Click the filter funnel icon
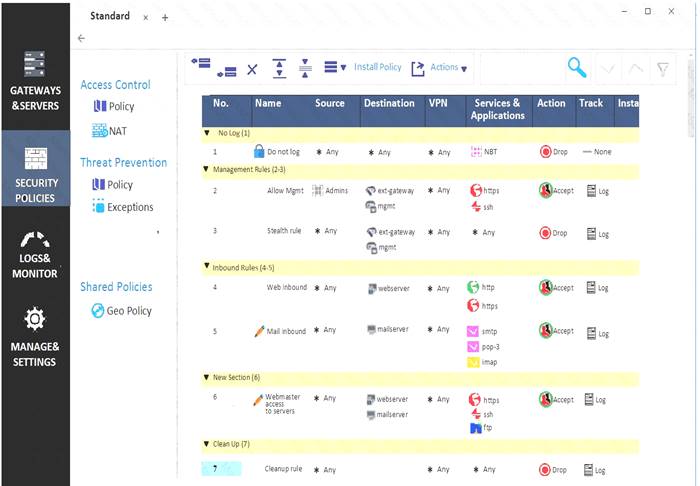Screen dimensions: 700x486 [663, 69]
